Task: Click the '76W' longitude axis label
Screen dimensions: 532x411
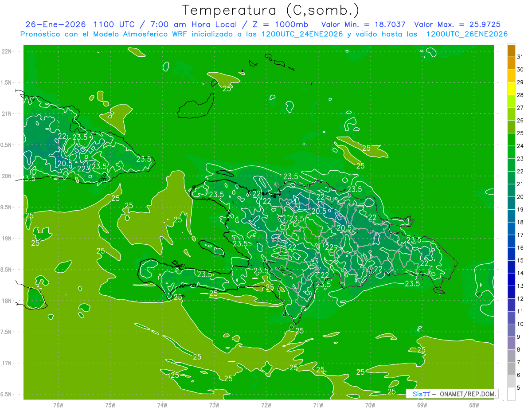Action: pos(58,405)
